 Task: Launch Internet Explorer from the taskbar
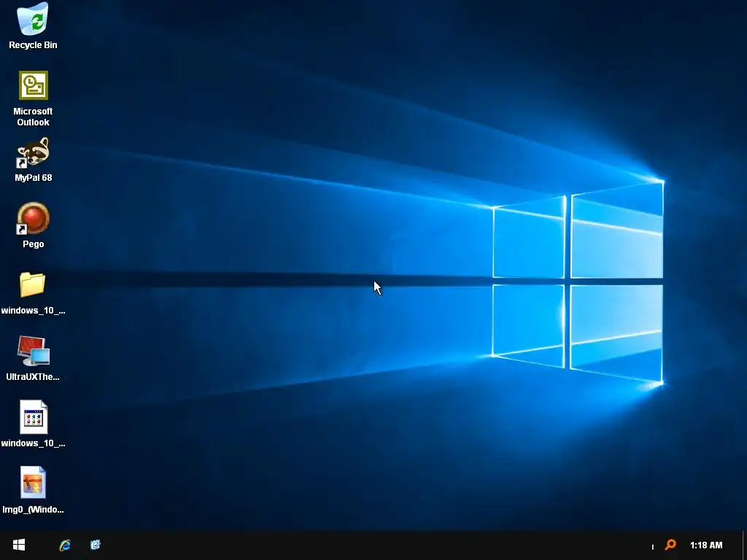65,545
